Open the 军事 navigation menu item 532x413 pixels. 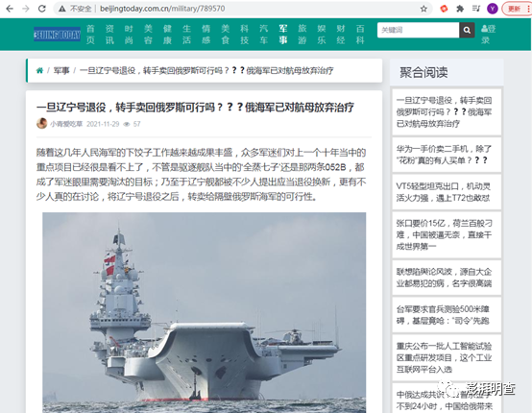(x=283, y=35)
